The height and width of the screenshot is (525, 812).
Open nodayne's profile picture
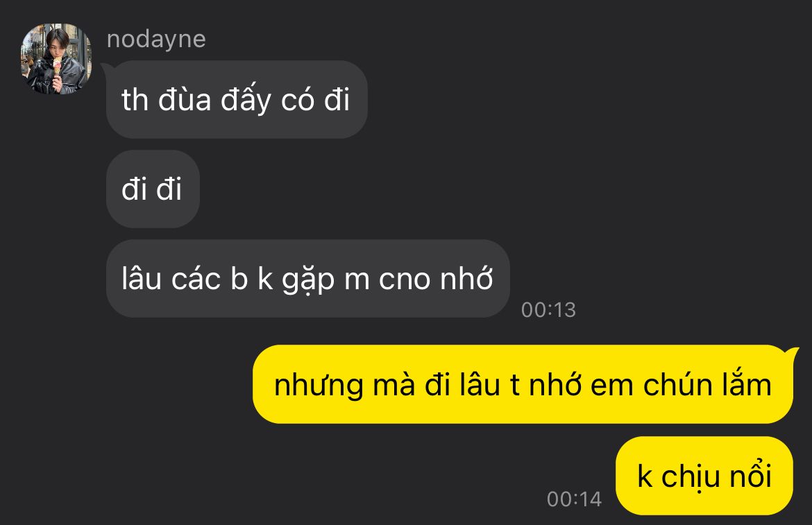click(x=56, y=59)
